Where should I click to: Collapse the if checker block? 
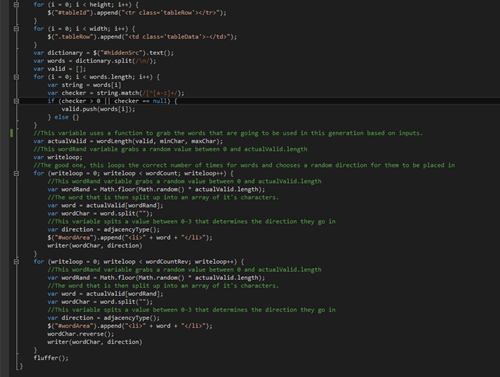tap(16, 101)
